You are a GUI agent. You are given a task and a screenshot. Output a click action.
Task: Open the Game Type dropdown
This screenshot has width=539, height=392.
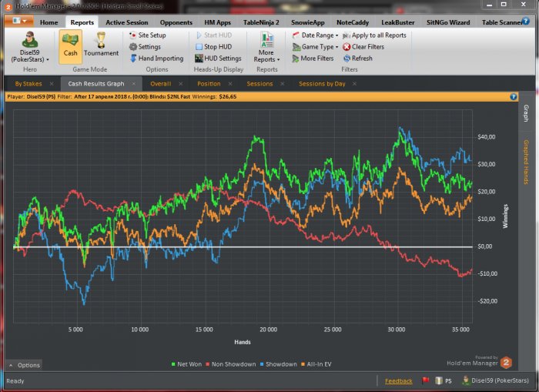coord(319,47)
